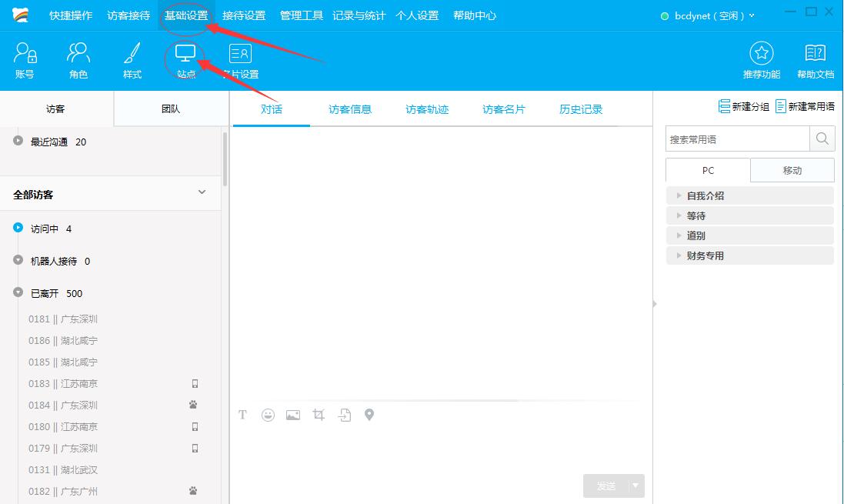Click the 发送 send button
Screen dimensions: 844x504
(608, 486)
